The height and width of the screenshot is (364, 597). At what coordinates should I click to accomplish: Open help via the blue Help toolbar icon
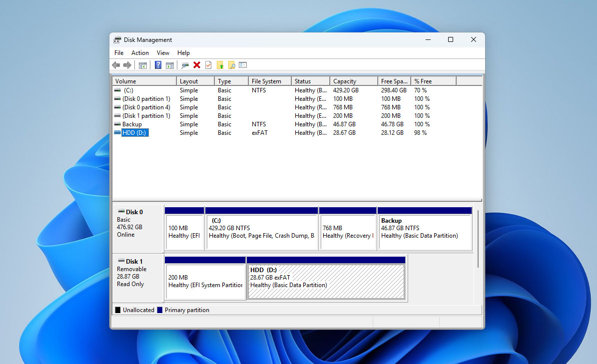(158, 65)
